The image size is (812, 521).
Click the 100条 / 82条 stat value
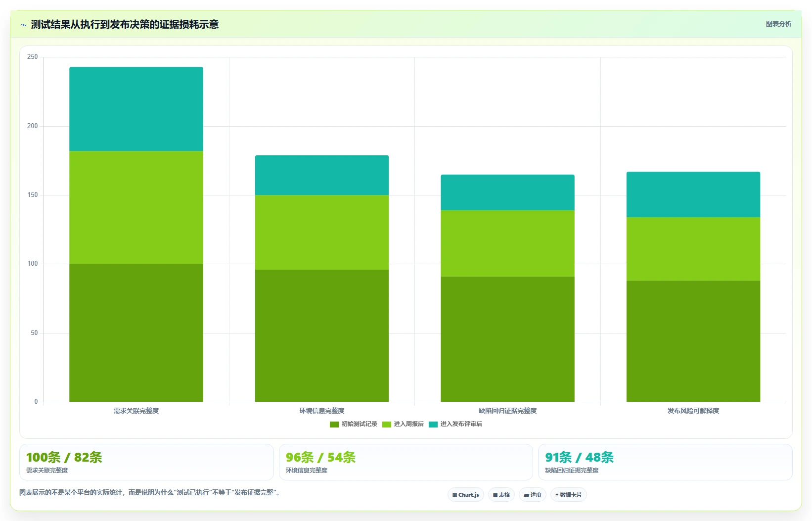coord(64,457)
